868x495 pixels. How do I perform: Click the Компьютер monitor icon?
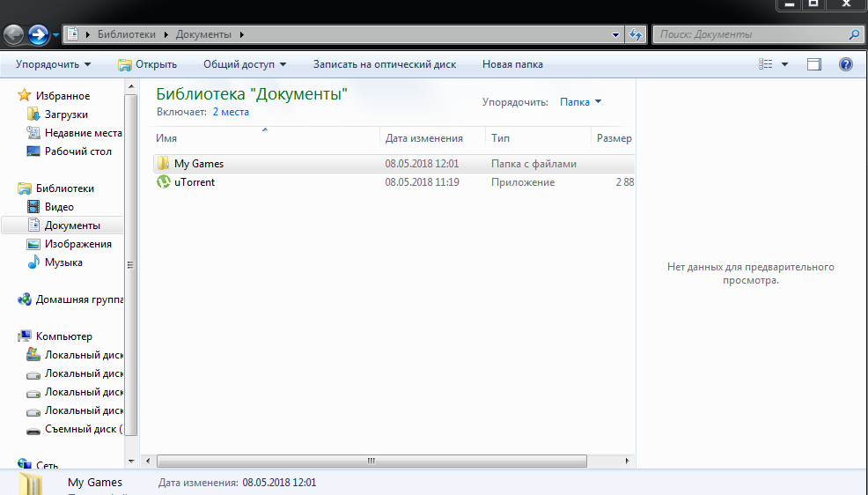pos(25,336)
